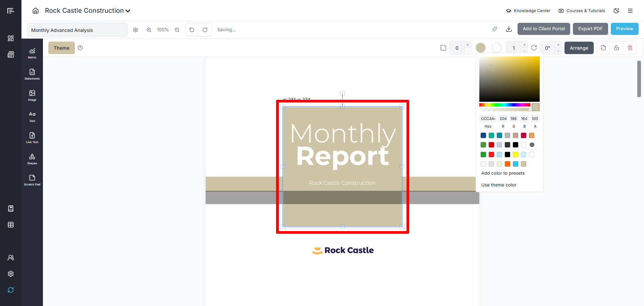Click Add color to presets
644x306 pixels.
(x=503, y=173)
